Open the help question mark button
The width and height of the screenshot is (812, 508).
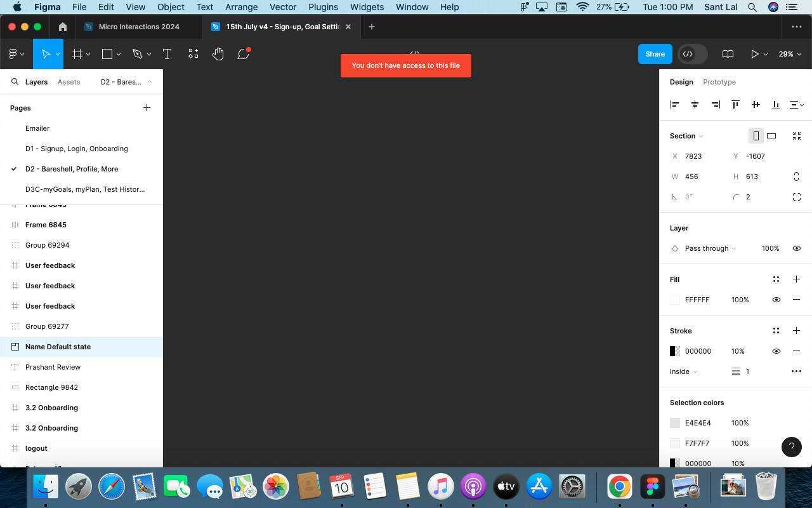coord(791,447)
